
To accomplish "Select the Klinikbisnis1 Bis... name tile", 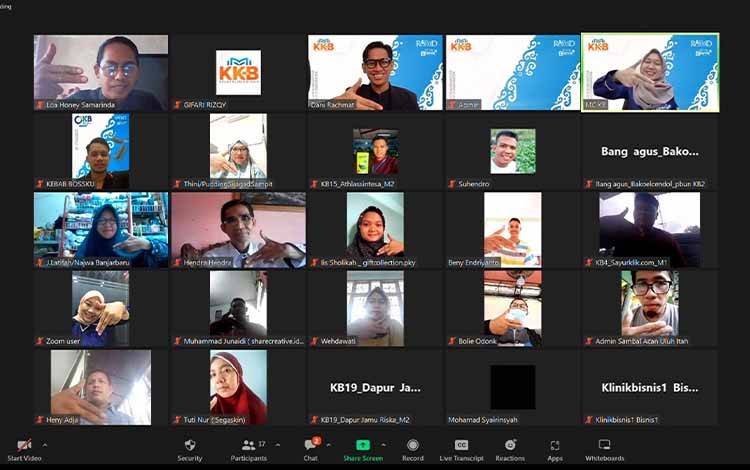I will 650,387.
